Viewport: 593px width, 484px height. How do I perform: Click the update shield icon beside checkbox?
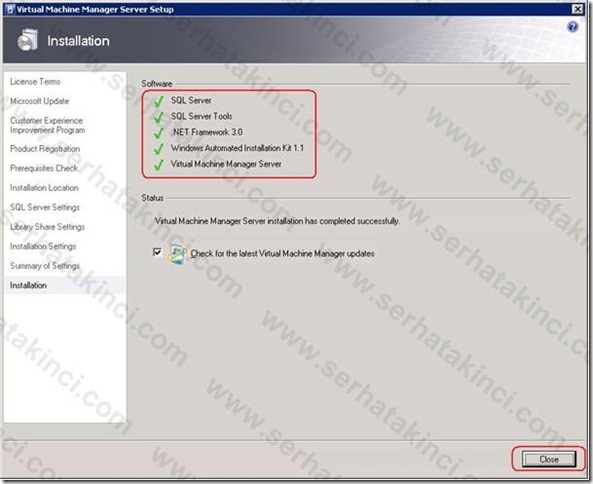(x=177, y=254)
